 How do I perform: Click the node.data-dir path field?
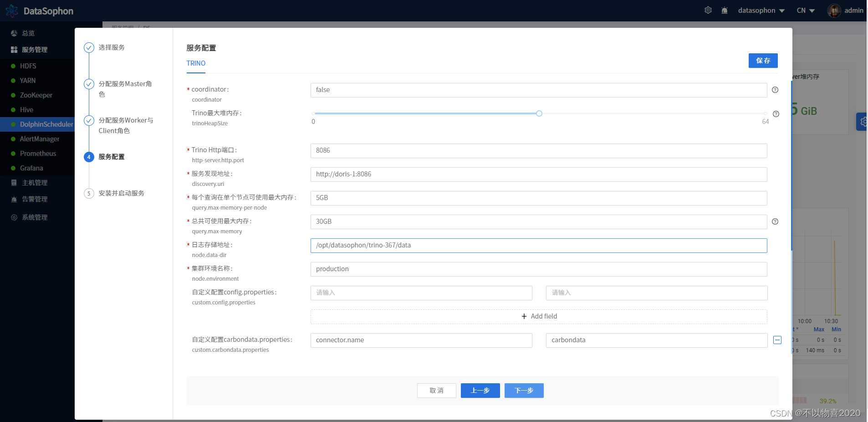point(539,246)
